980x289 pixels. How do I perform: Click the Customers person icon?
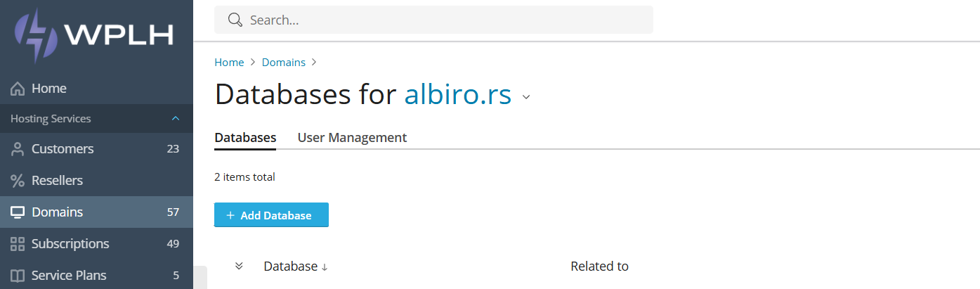[18, 149]
